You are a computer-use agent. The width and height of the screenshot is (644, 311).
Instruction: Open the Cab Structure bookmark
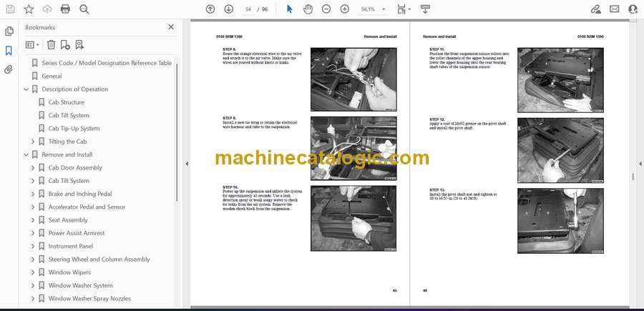click(66, 102)
